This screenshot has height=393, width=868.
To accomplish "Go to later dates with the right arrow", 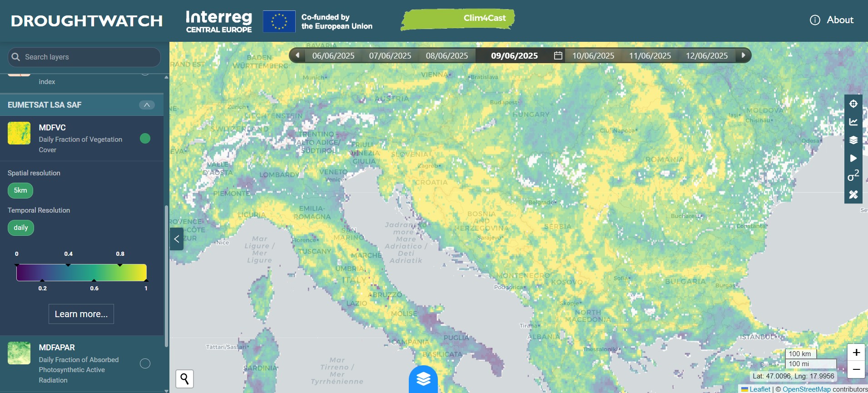I will point(744,55).
